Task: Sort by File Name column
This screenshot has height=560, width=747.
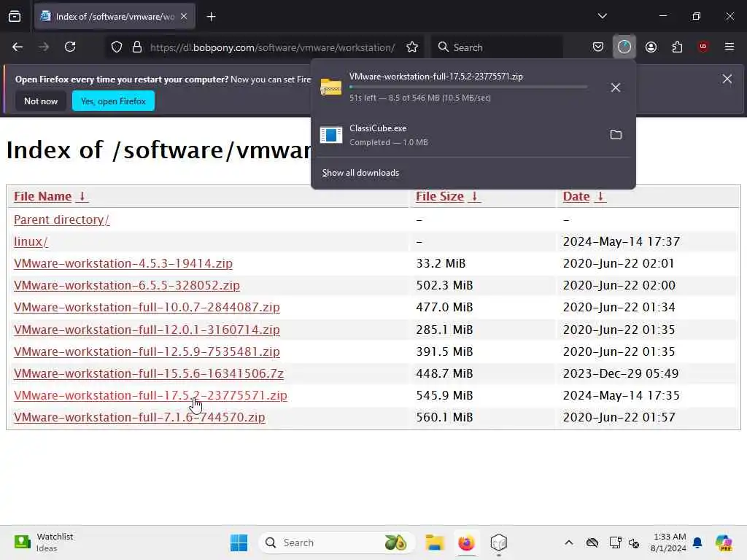Action: point(42,196)
